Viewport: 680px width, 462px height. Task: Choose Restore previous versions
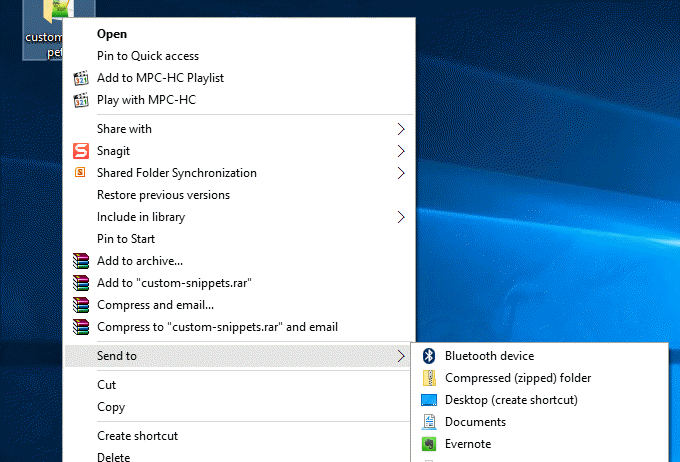point(239,195)
